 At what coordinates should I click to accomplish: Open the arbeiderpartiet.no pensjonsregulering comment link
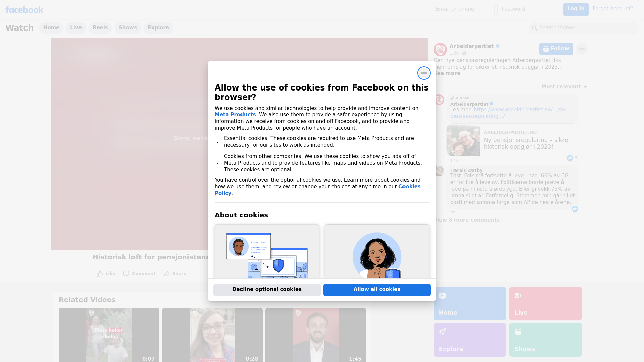click(509, 113)
